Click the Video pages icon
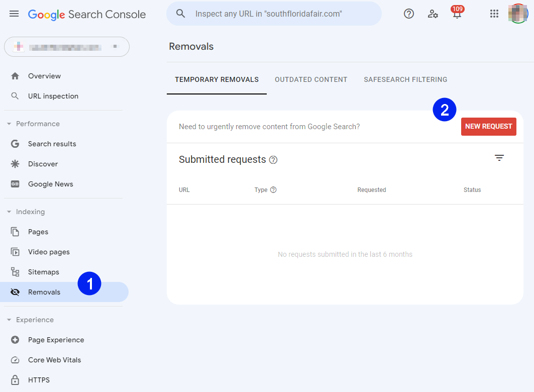 coord(15,252)
